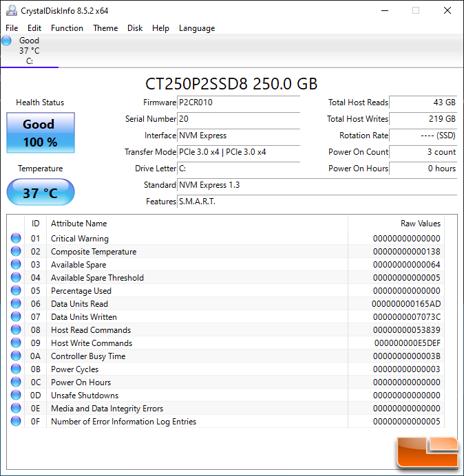Image resolution: width=464 pixels, height=476 pixels.
Task: Click the Serial Number field
Action: click(x=238, y=119)
